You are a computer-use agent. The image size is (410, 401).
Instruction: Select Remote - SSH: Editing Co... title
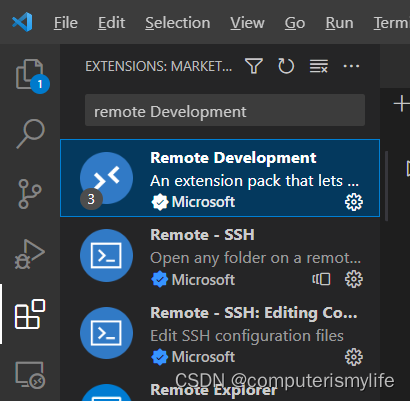(x=254, y=313)
